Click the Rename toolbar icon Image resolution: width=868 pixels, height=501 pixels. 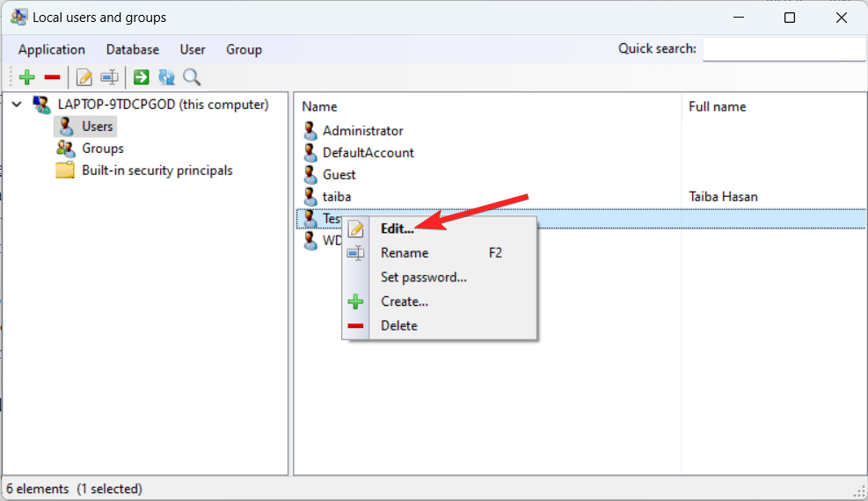pos(110,77)
